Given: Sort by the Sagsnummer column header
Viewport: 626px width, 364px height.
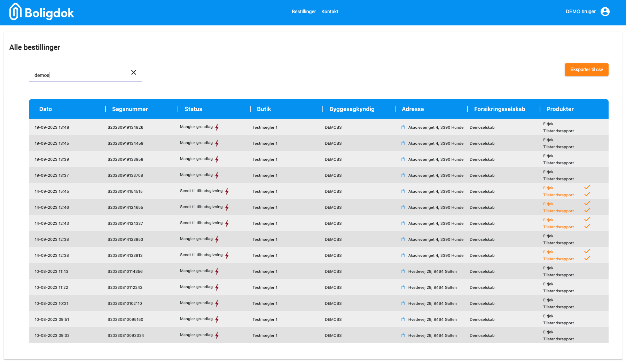Looking at the screenshot, I should pyautogui.click(x=130, y=109).
